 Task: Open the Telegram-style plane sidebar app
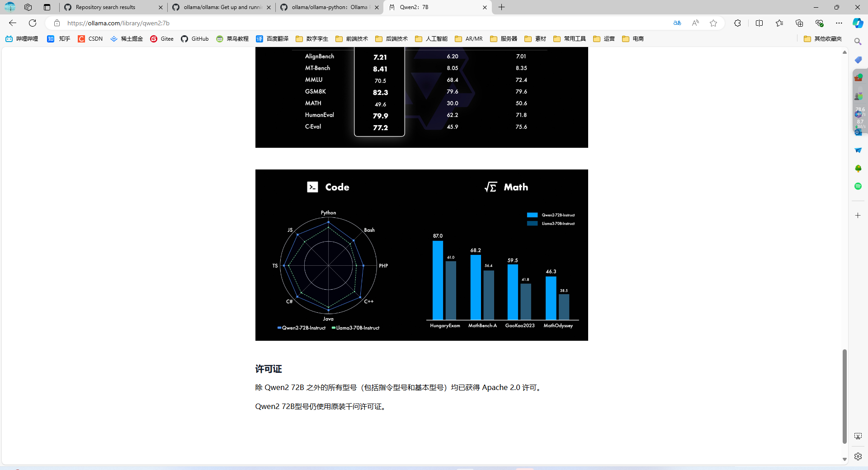858,150
